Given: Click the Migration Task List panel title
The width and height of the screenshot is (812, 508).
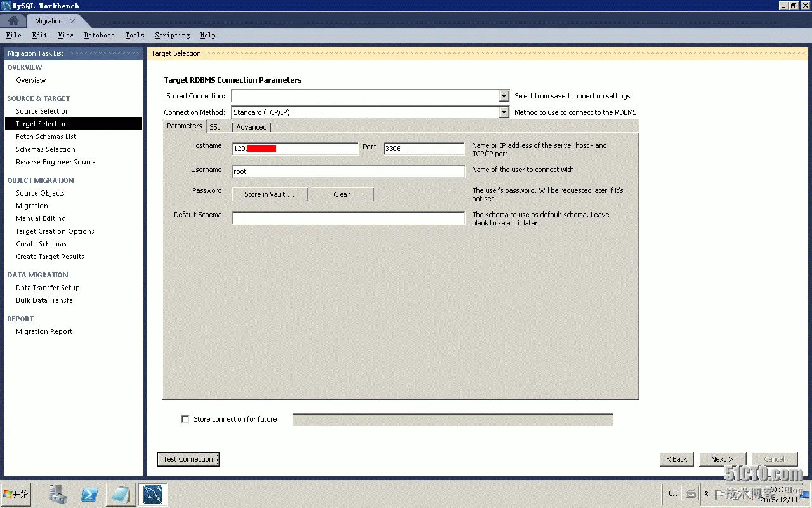Looking at the screenshot, I should point(36,53).
